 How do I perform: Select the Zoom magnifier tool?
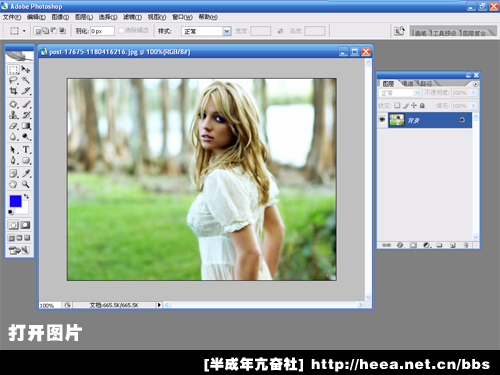click(x=26, y=184)
